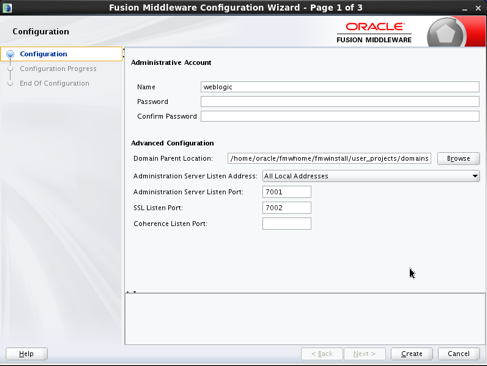The width and height of the screenshot is (487, 366).
Task: Click the Administrative Account heading
Action: point(171,63)
